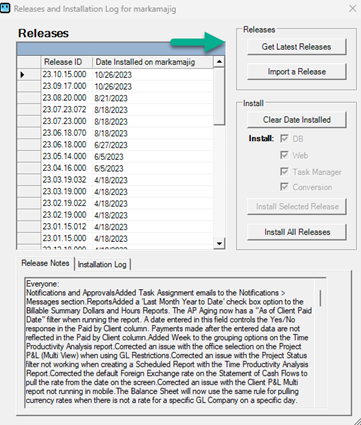
Task: Click row selector arrow for 23.10.15.000
Action: [x=29, y=74]
